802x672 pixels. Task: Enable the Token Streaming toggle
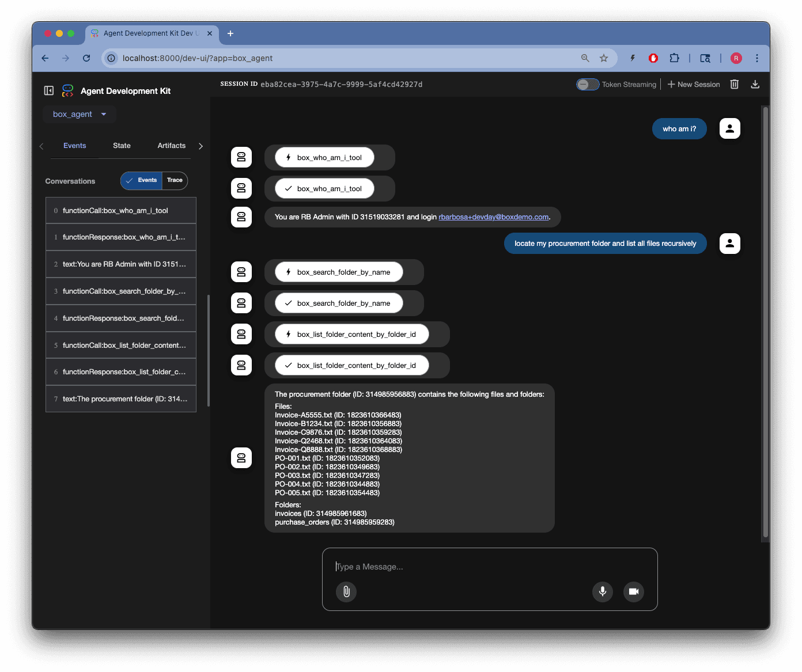click(588, 85)
